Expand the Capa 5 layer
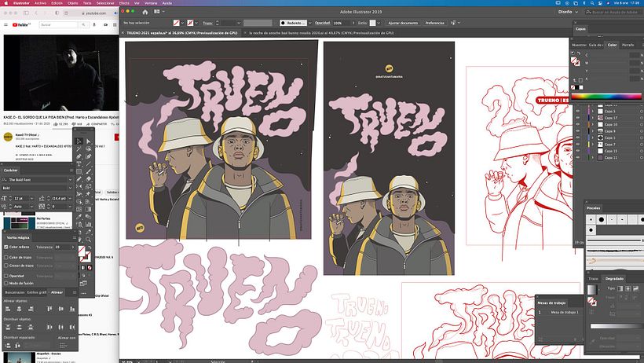644x363 pixels. (x=593, y=112)
